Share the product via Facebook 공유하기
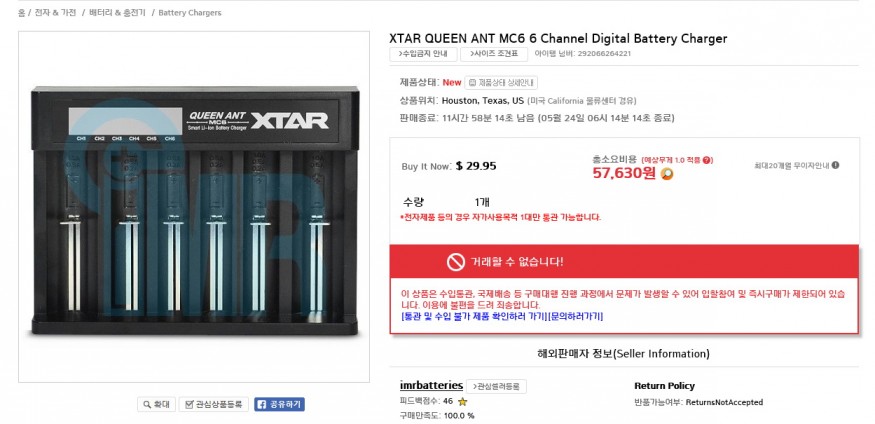Viewport: 875px width, 424px height. 279,404
